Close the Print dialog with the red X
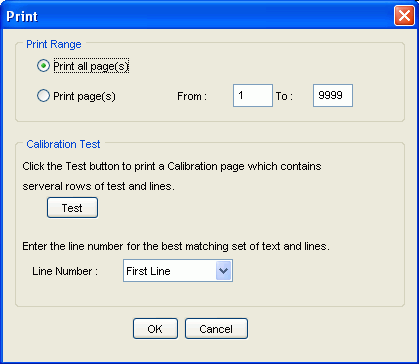Viewport: 419px width, 364px height. click(x=404, y=15)
